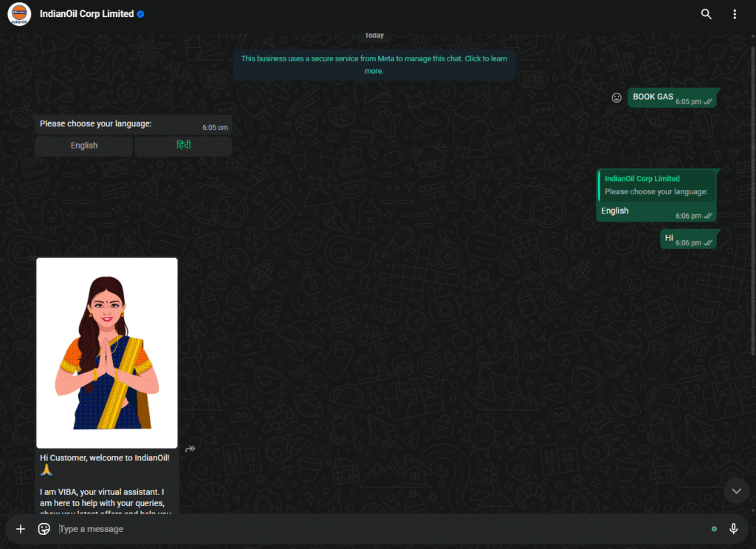Select the BOOK GAS sent message
756x549 pixels.
pyautogui.click(x=673, y=98)
